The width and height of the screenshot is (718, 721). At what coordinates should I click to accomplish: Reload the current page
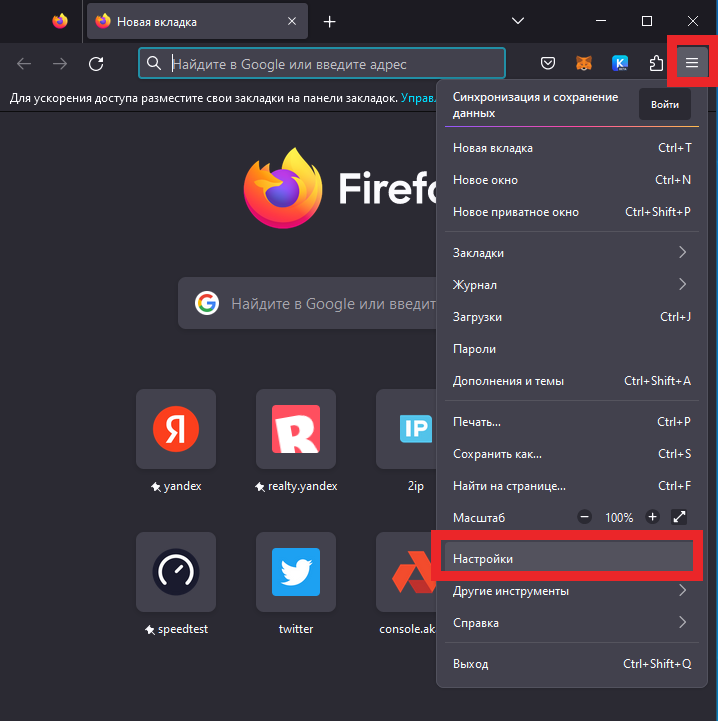96,63
